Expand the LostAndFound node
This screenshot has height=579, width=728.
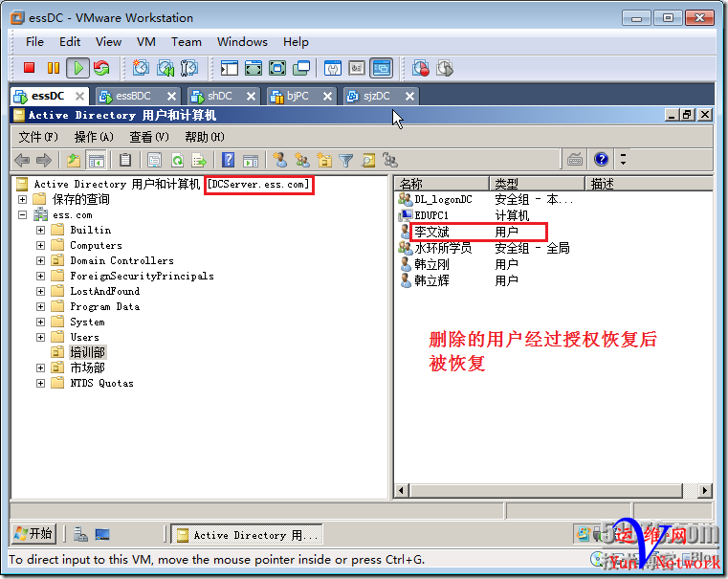click(41, 292)
